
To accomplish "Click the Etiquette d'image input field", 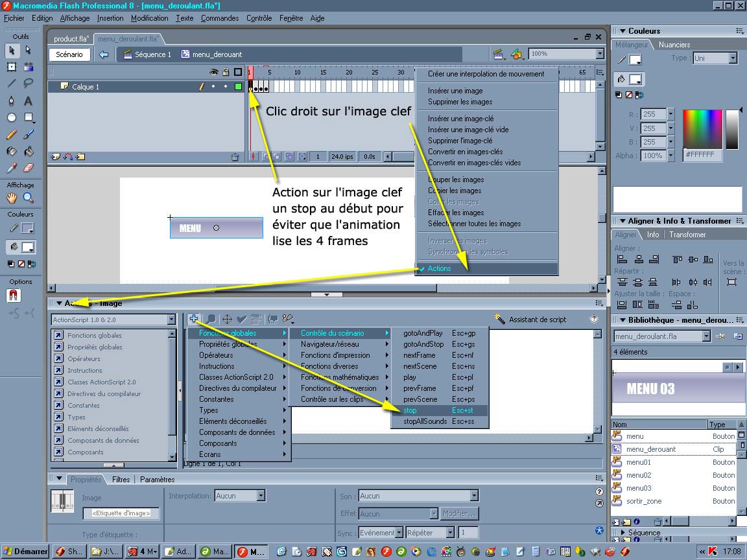I will (121, 513).
